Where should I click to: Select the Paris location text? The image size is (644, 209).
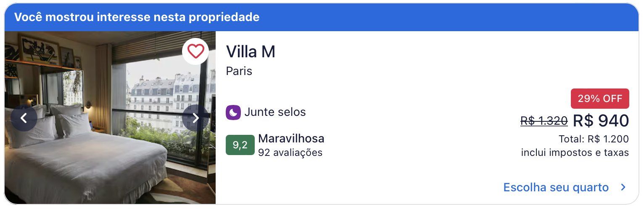tap(239, 71)
